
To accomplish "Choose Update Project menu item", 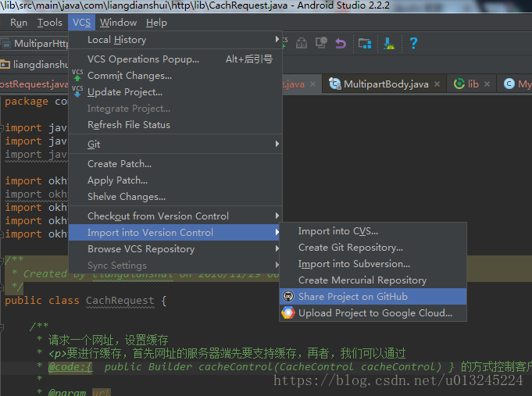I will point(176,91).
